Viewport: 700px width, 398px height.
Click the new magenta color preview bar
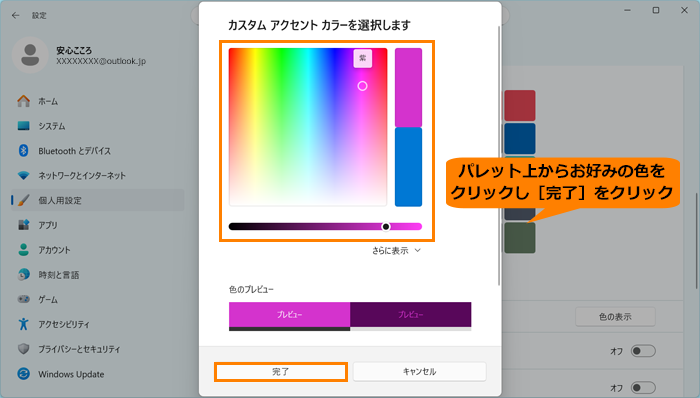pos(408,87)
